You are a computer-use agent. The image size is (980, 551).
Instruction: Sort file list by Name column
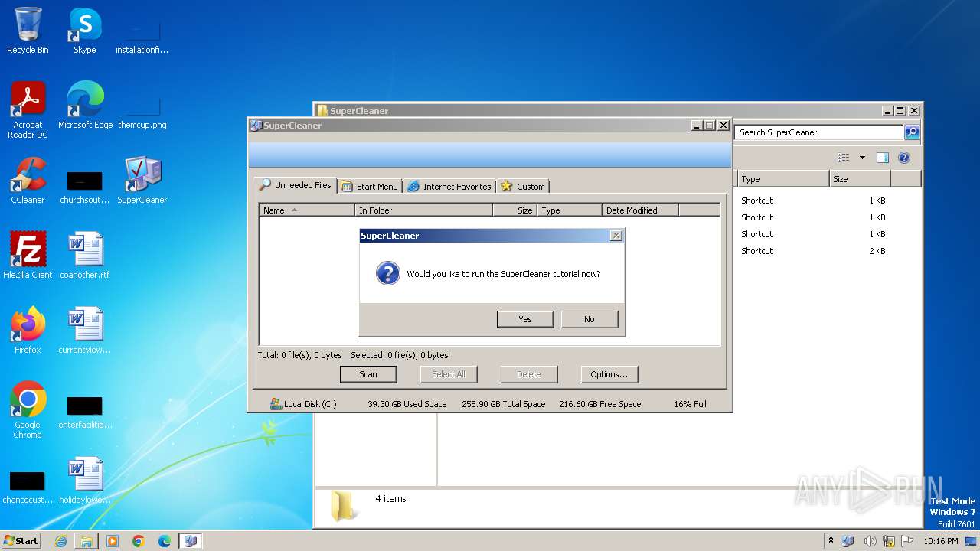coord(307,210)
